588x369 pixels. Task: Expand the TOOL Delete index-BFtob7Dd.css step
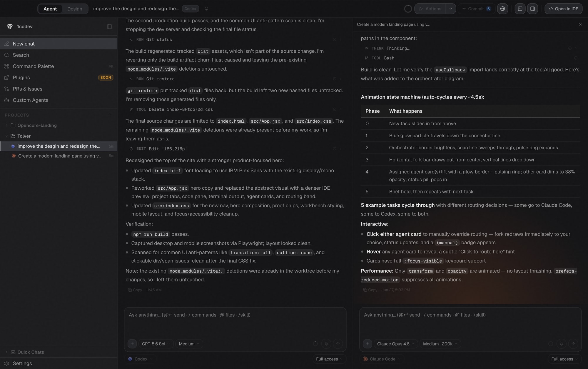click(x=235, y=109)
